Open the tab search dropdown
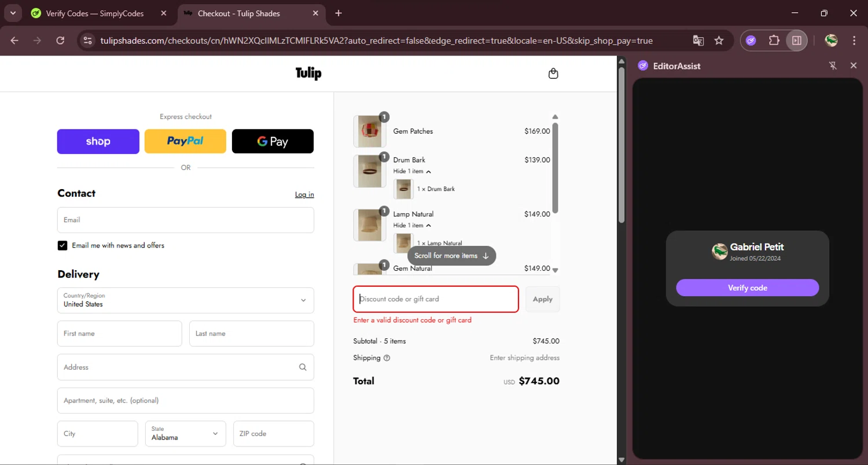868x465 pixels. (12, 13)
